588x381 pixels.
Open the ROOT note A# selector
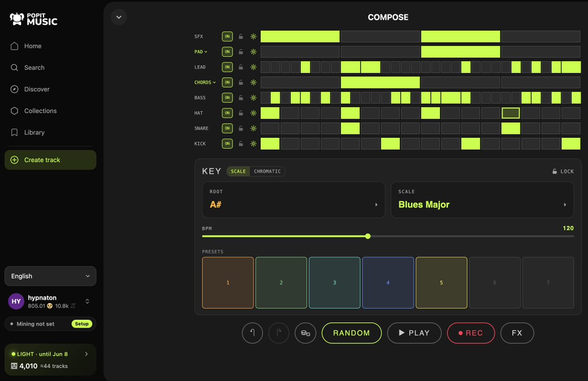tap(294, 200)
